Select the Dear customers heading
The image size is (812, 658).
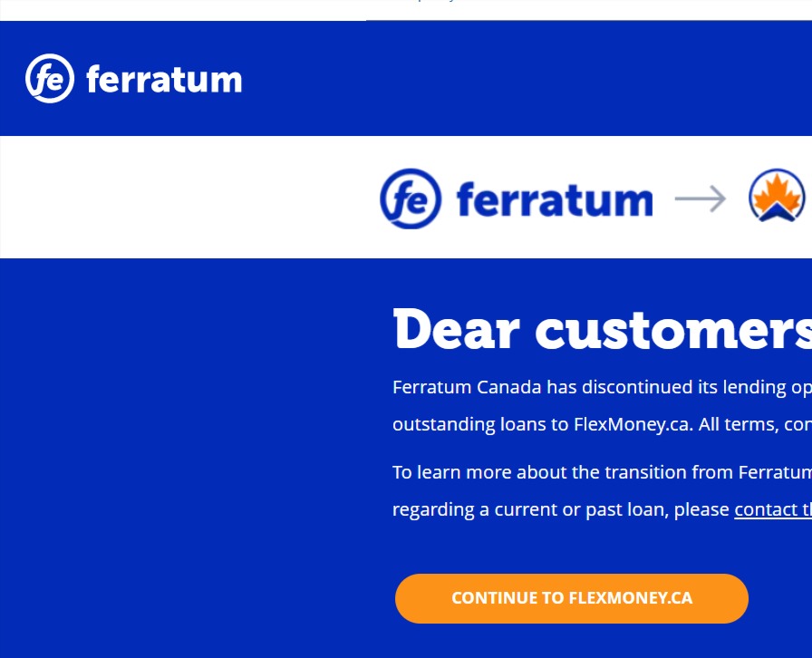click(x=598, y=329)
